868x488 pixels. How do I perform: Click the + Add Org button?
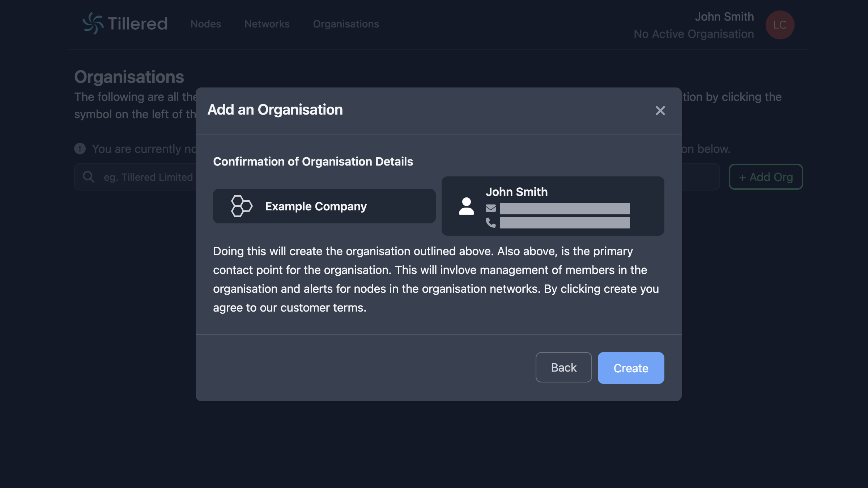point(766,177)
